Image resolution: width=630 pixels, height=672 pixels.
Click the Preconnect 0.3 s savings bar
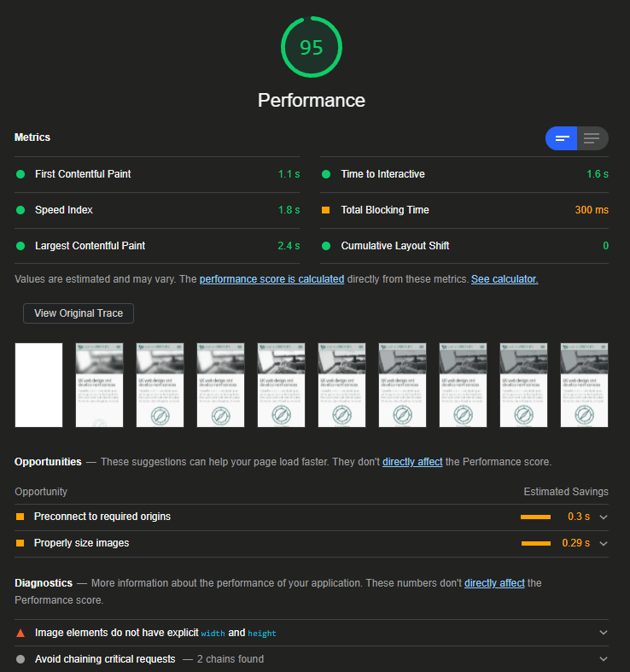tap(535, 517)
